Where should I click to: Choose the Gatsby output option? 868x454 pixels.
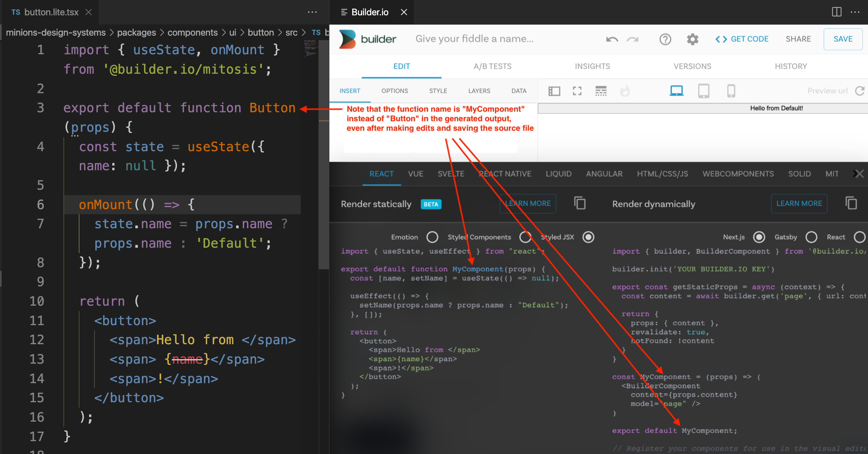(x=811, y=237)
